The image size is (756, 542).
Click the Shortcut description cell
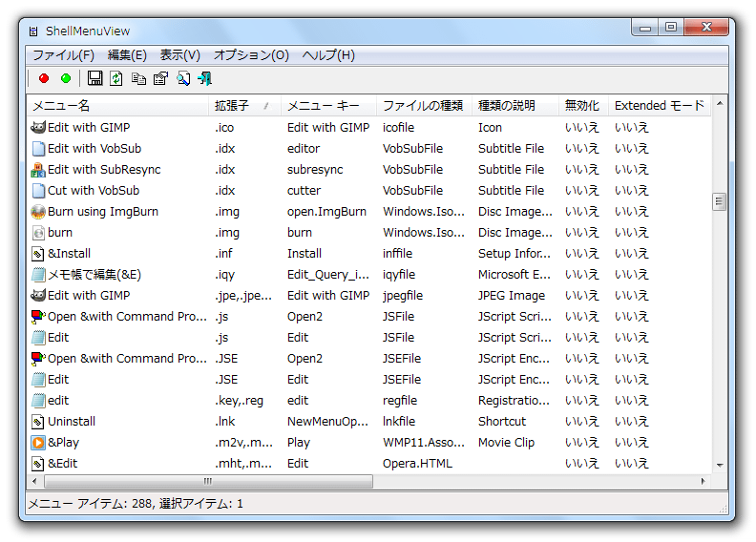(502, 422)
